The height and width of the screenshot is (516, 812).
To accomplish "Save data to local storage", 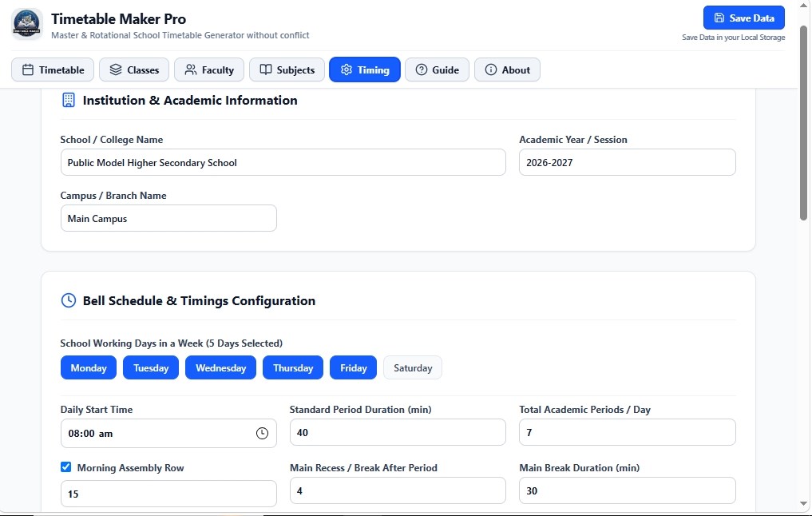I will 743,18.
